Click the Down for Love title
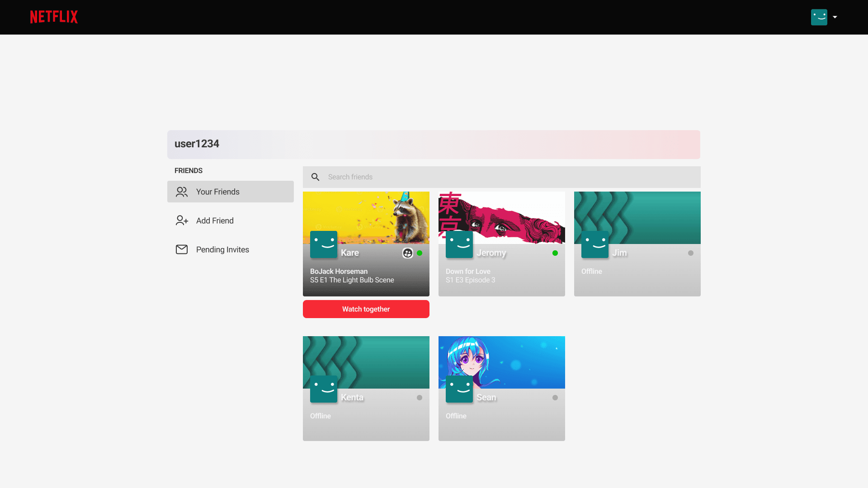Viewport: 868px width, 488px height. [x=468, y=272]
